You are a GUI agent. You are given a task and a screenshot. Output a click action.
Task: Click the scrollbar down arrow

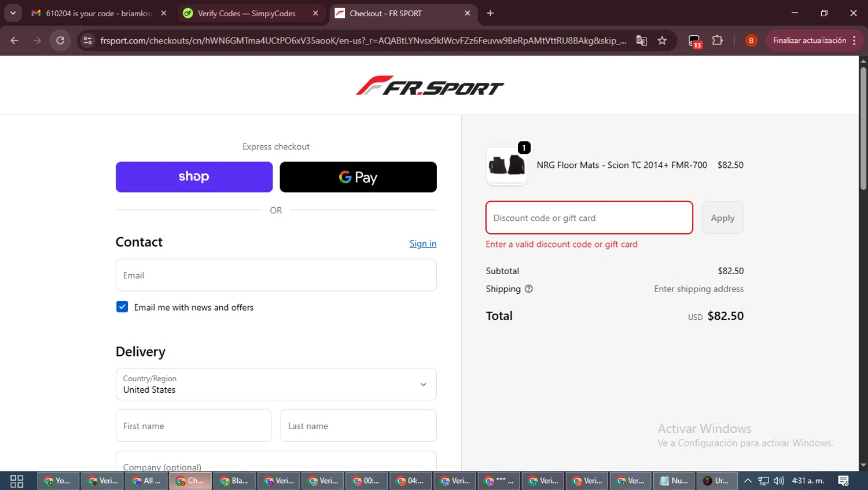point(863,465)
